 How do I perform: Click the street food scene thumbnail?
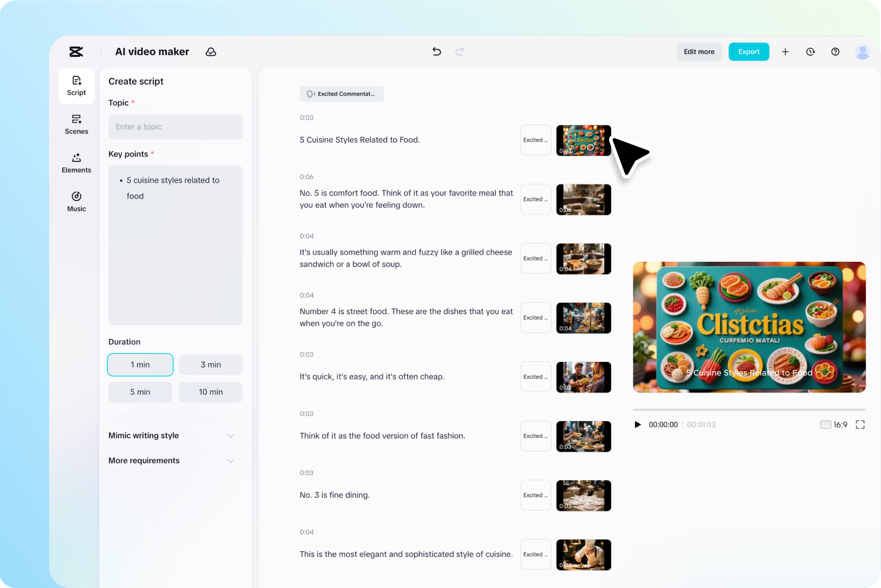point(583,317)
